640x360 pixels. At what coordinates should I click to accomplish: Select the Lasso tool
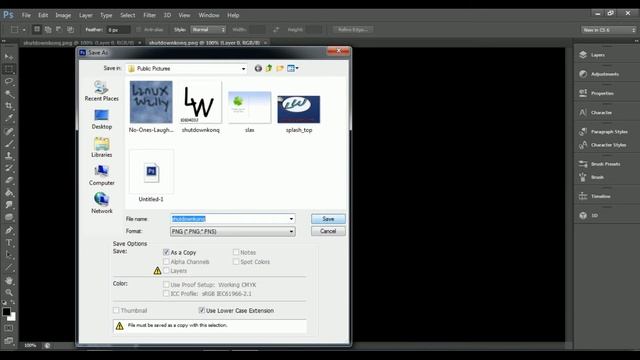(9, 81)
